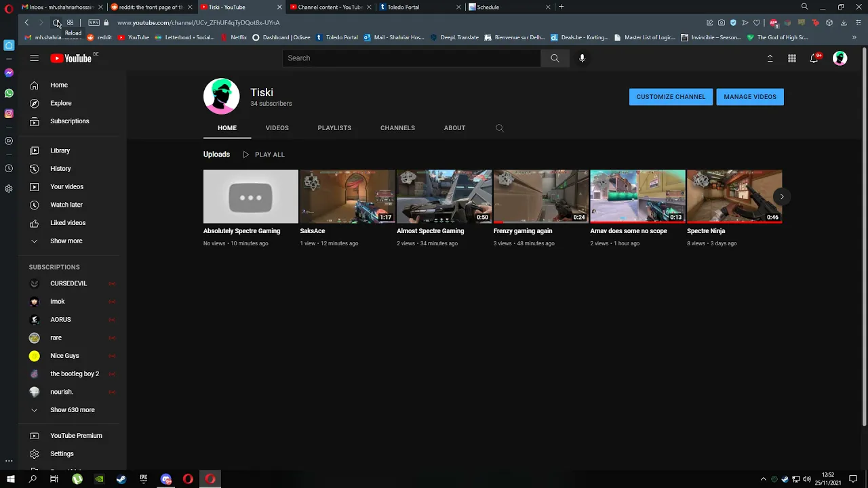Switch to the HOME channel tab
This screenshot has width=868, height=488.
pyautogui.click(x=227, y=128)
